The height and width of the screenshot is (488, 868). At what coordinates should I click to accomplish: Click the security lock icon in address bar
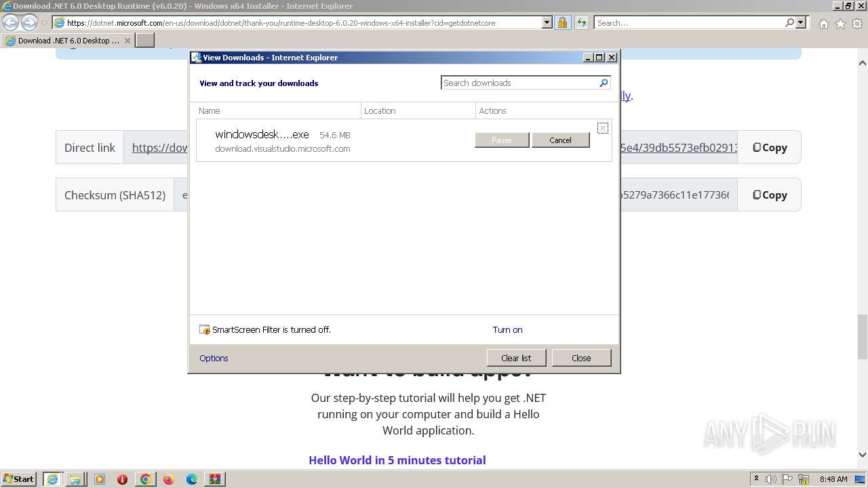coord(562,22)
